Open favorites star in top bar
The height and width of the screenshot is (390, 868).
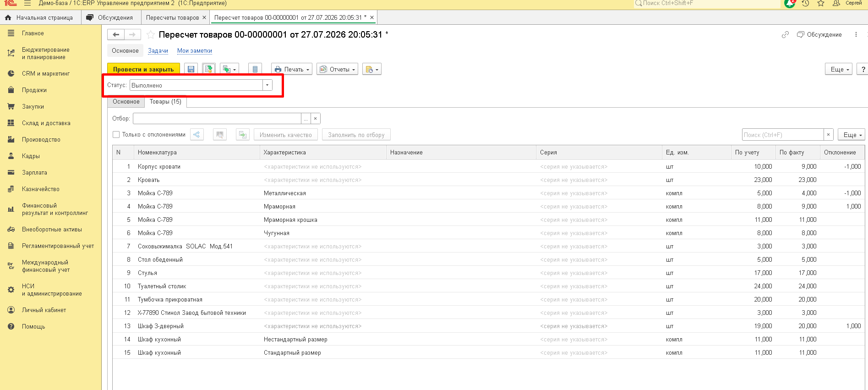tap(821, 3)
